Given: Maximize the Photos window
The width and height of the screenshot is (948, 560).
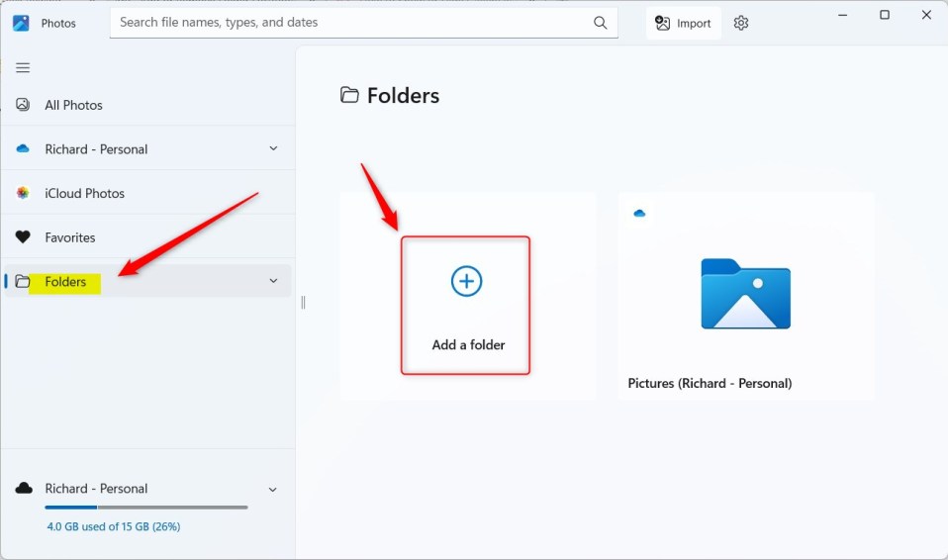Looking at the screenshot, I should [x=885, y=15].
